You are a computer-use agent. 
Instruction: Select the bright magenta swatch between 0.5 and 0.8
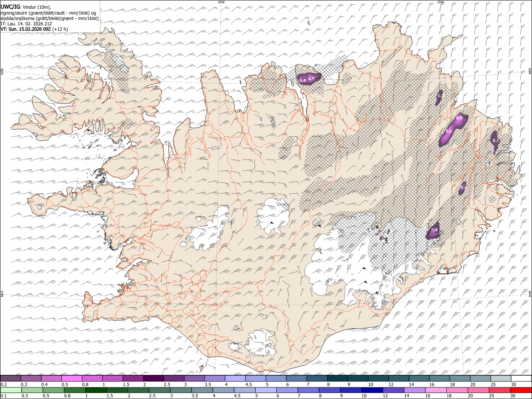pyautogui.click(x=72, y=378)
